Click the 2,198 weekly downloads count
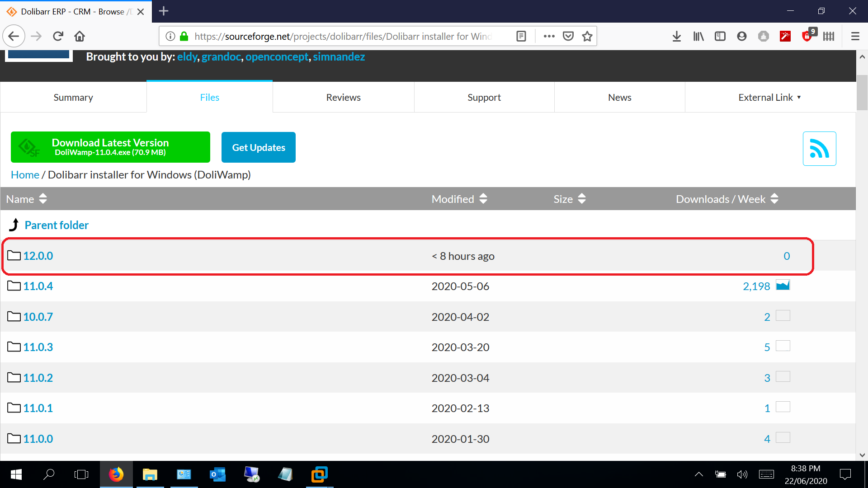The image size is (868, 488). pos(756,286)
